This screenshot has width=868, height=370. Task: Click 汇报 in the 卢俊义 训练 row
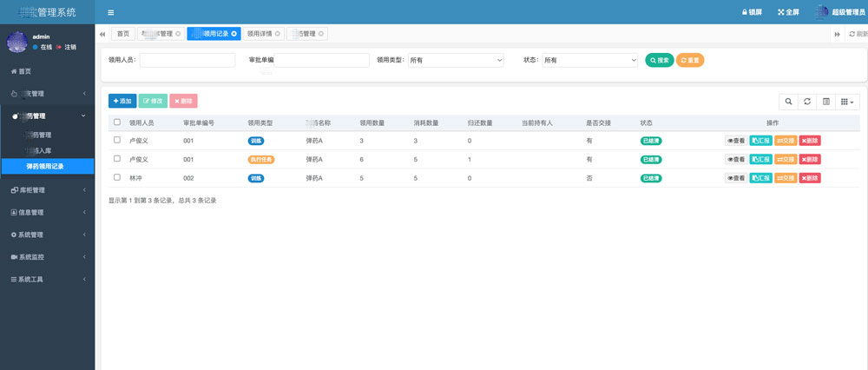[x=760, y=141]
